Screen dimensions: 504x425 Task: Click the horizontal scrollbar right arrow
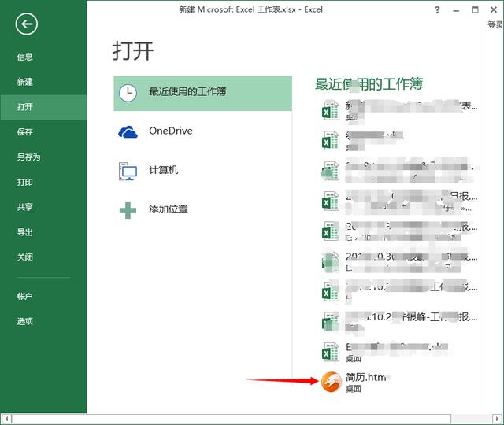(497, 419)
